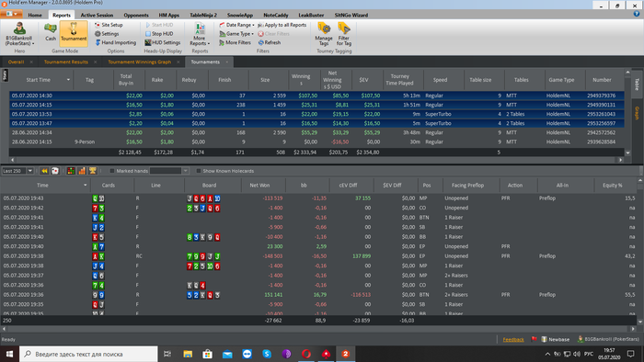Open Settings in Options group
This screenshot has height=362, width=644.
(107, 34)
